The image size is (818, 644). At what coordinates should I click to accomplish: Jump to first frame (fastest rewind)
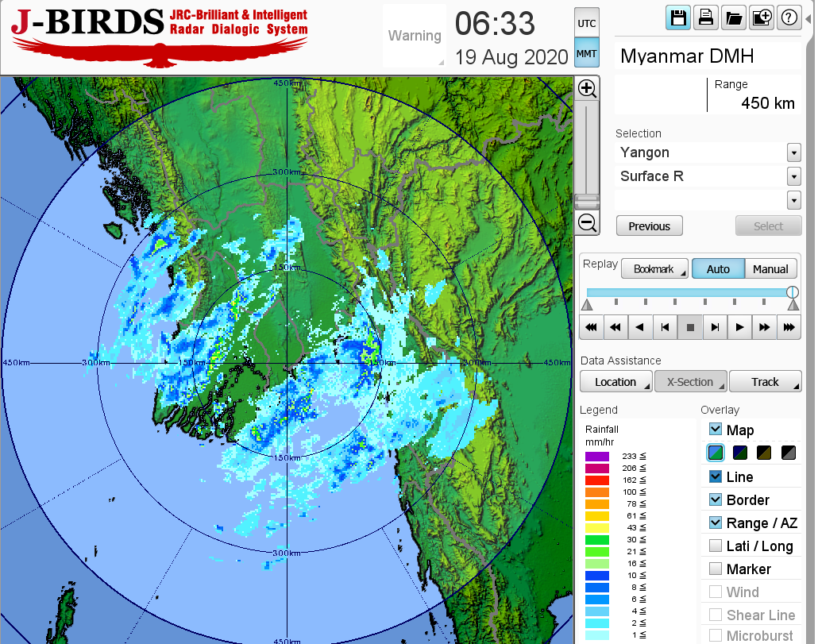591,327
